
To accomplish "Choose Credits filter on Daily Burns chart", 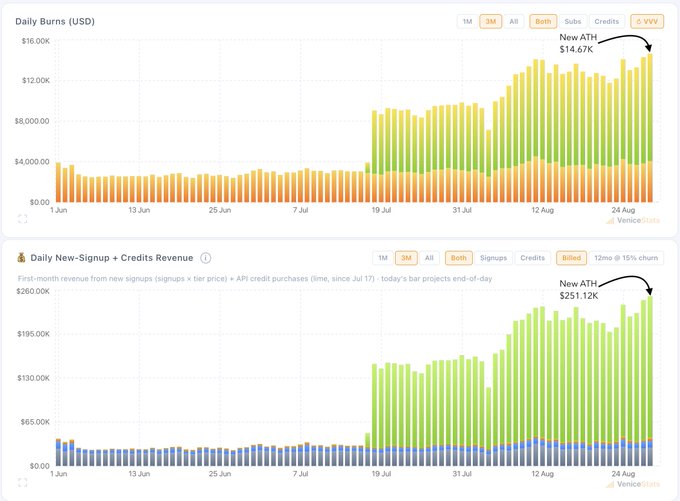I will 606,21.
